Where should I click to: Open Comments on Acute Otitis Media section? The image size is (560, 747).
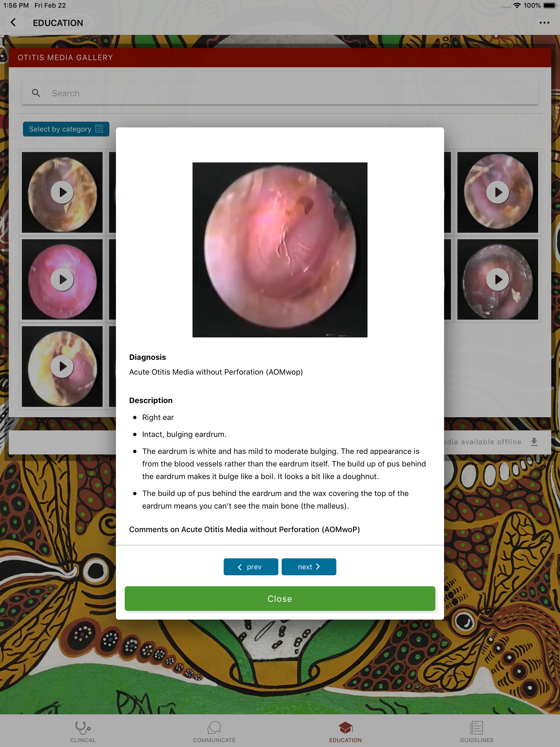click(244, 529)
